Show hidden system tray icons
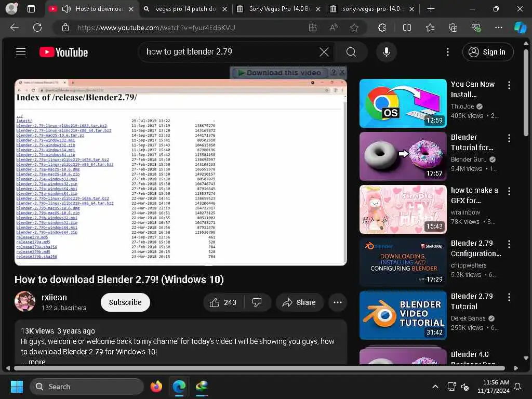The width and height of the screenshot is (532, 399). coord(435,387)
